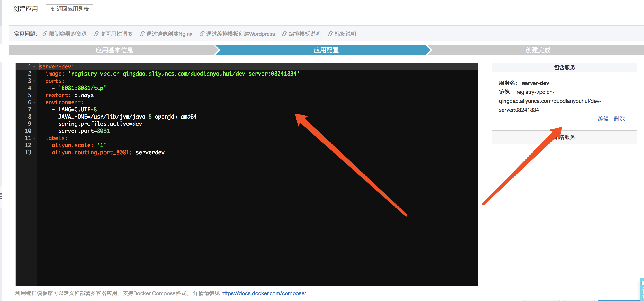Open the docs.docker.com/compose link

click(264, 293)
